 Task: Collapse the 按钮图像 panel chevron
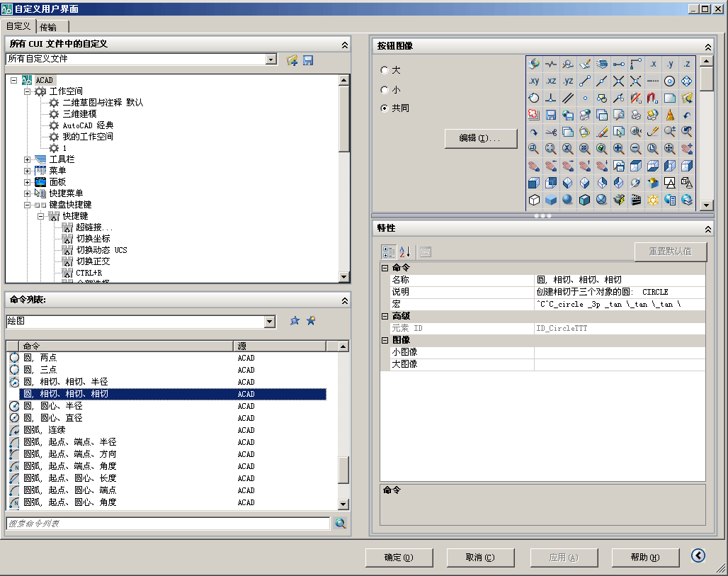(707, 47)
